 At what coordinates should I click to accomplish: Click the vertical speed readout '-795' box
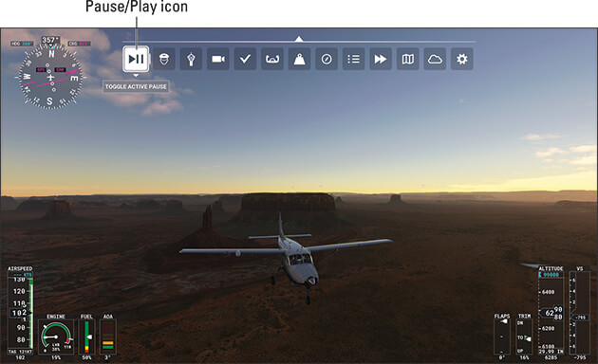pos(581,318)
